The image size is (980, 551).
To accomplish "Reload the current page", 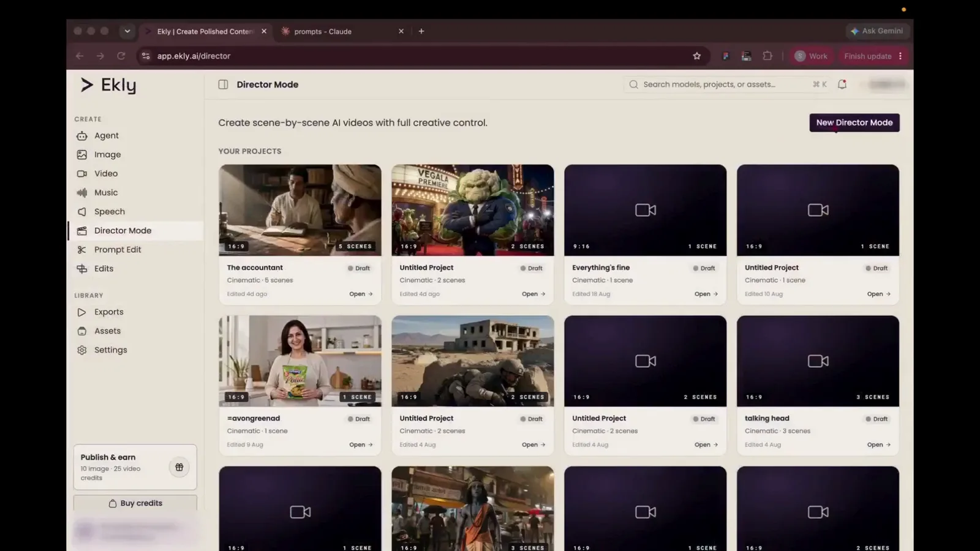I will [121, 56].
